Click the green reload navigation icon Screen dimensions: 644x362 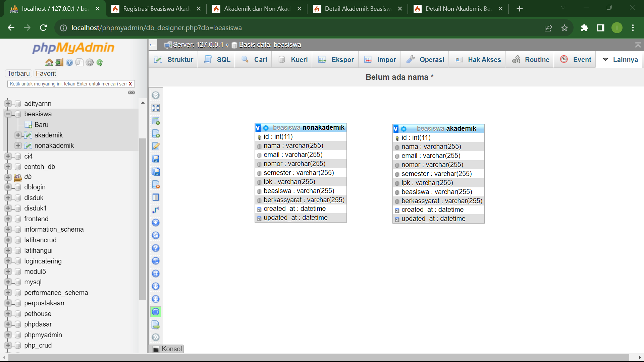coord(100,62)
